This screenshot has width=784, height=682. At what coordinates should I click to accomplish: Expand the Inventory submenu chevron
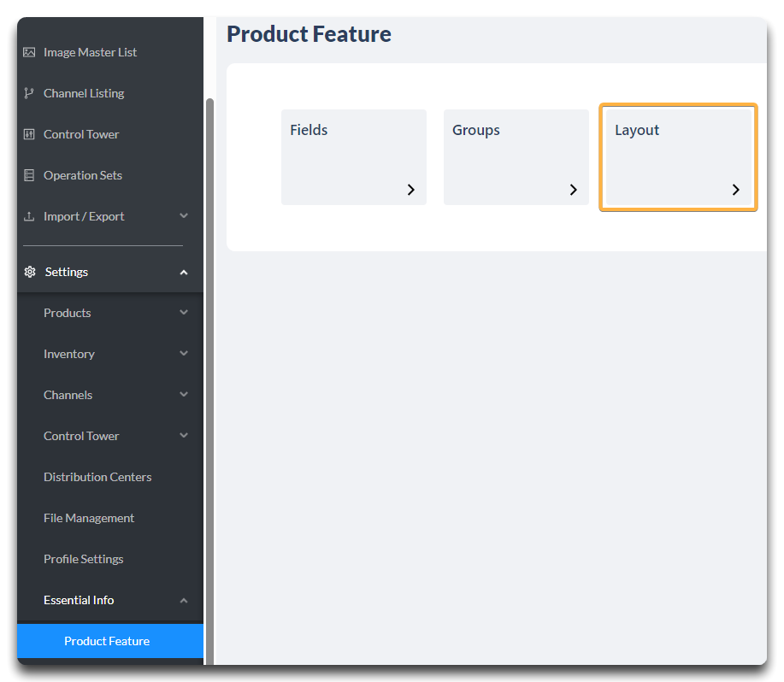(184, 353)
